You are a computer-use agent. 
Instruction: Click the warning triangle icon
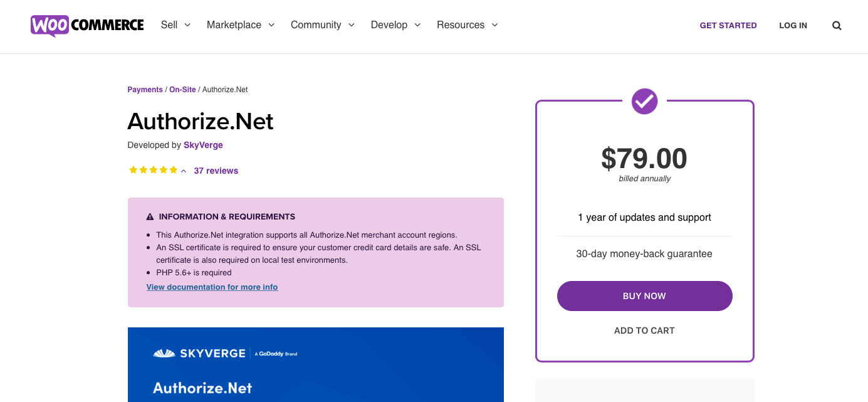pos(150,217)
